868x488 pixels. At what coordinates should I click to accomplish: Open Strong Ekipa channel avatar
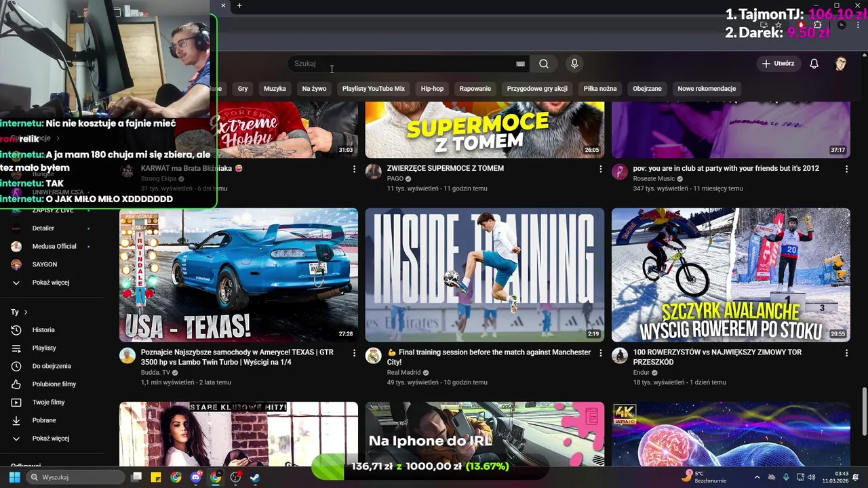point(127,171)
